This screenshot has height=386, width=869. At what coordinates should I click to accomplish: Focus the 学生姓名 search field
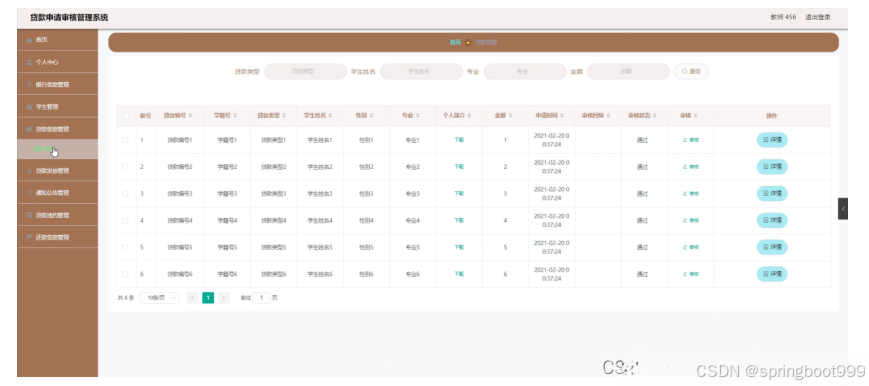421,72
